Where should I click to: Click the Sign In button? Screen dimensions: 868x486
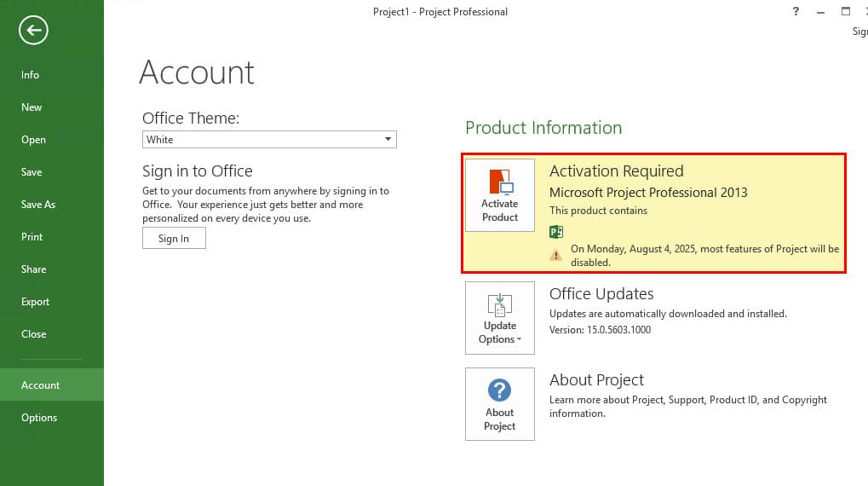(x=174, y=238)
